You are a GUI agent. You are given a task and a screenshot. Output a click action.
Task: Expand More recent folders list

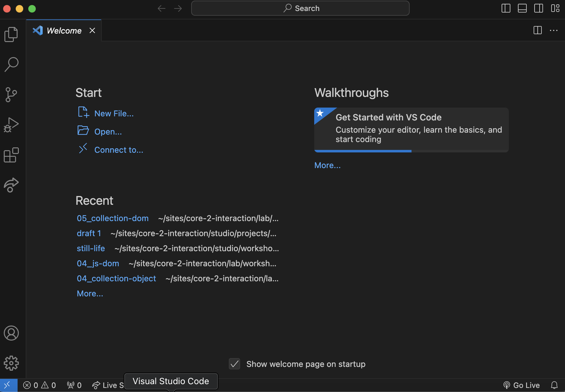pyautogui.click(x=90, y=294)
